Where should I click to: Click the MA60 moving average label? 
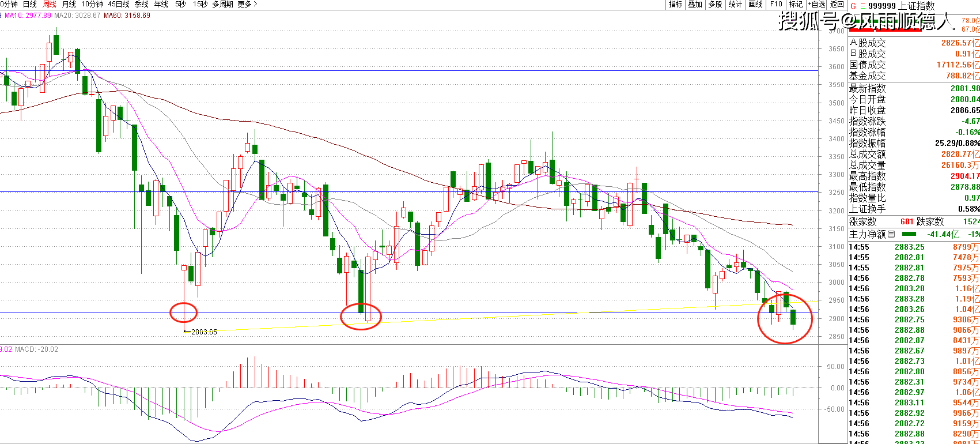(127, 16)
